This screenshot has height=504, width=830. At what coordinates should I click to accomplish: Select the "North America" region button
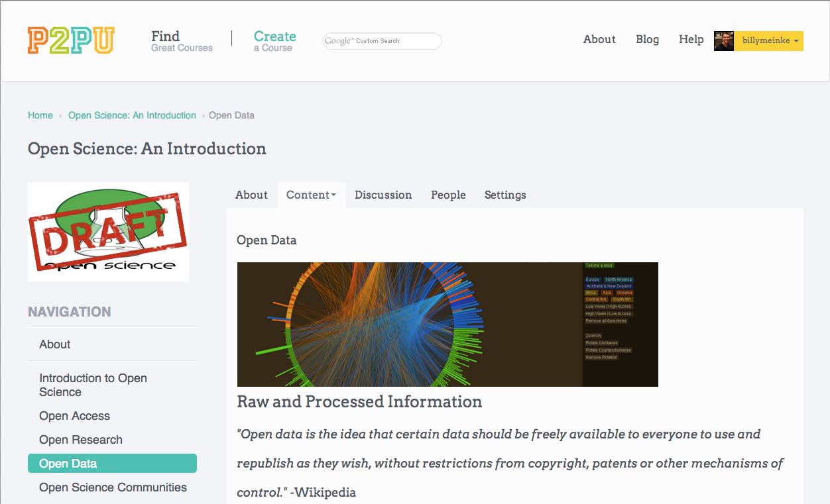(x=619, y=279)
